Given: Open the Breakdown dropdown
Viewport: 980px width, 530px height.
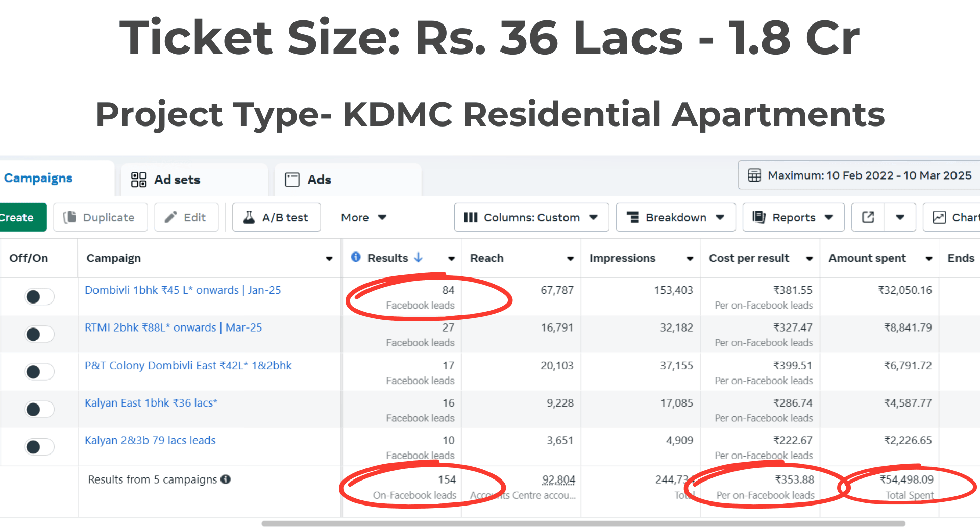Looking at the screenshot, I should 675,217.
